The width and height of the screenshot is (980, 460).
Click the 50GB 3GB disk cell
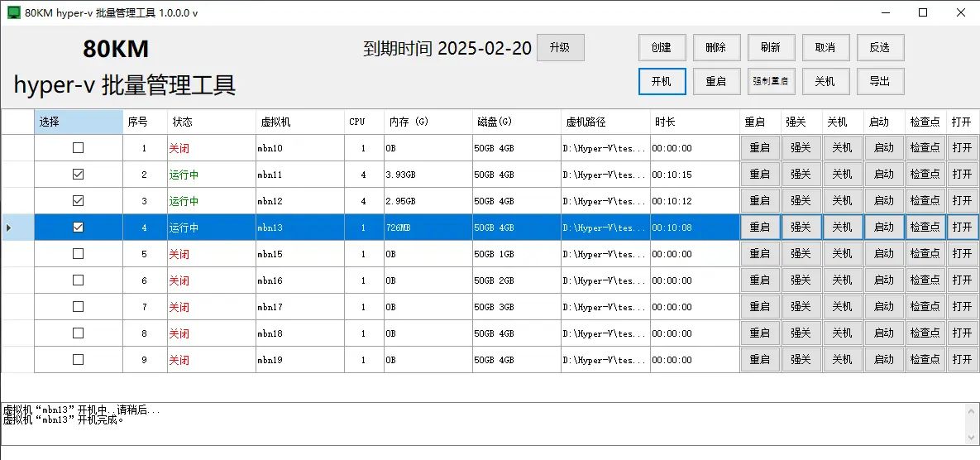point(516,307)
